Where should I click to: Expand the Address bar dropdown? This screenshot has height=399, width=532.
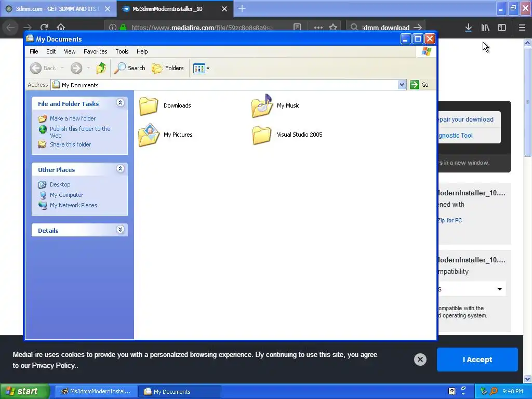402,85
